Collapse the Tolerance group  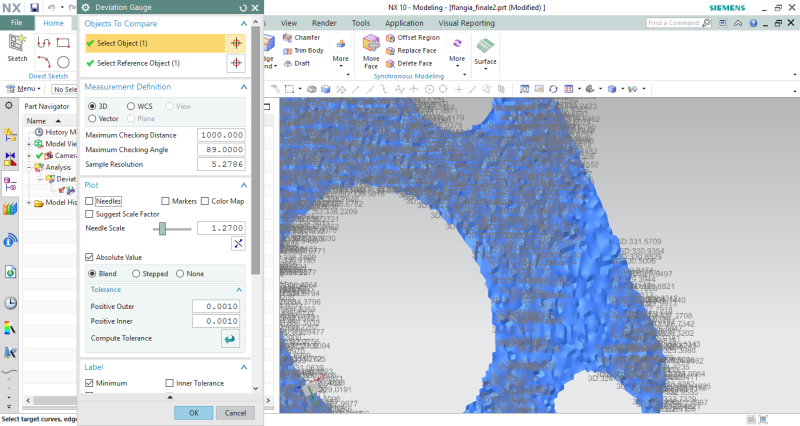(239, 290)
